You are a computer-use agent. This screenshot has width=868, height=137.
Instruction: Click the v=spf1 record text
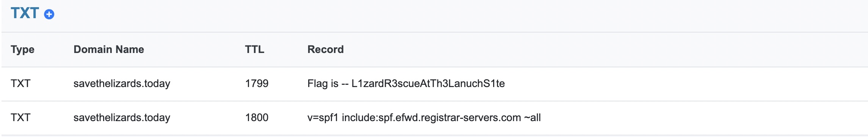tap(424, 118)
